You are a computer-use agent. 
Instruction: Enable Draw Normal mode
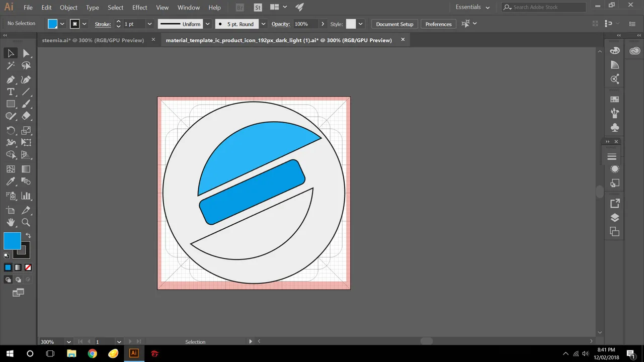[8, 280]
